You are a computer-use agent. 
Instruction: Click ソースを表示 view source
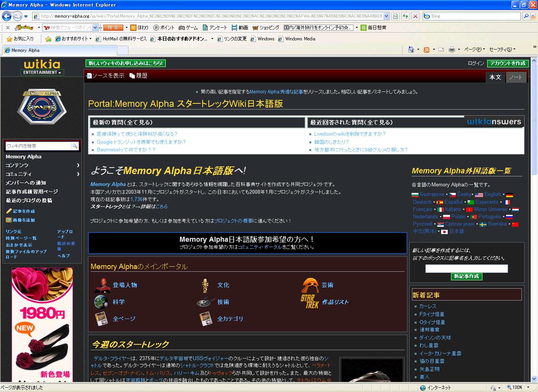coord(106,76)
